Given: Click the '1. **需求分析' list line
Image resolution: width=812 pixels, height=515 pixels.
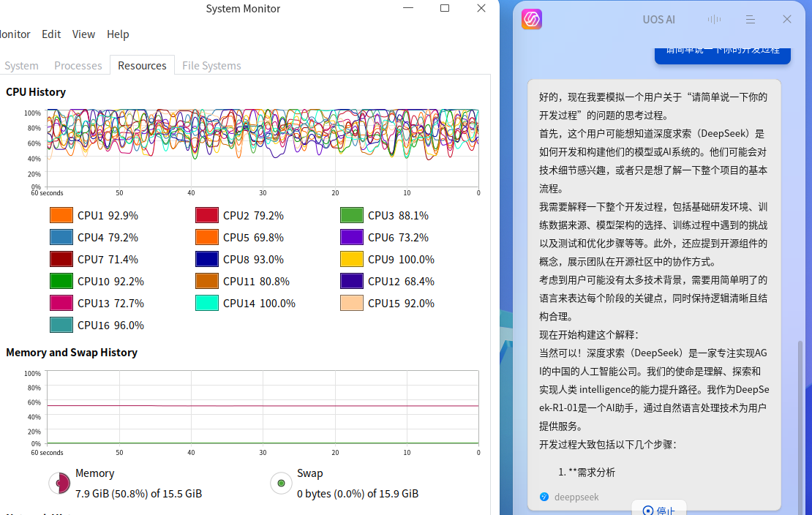Looking at the screenshot, I should (587, 472).
